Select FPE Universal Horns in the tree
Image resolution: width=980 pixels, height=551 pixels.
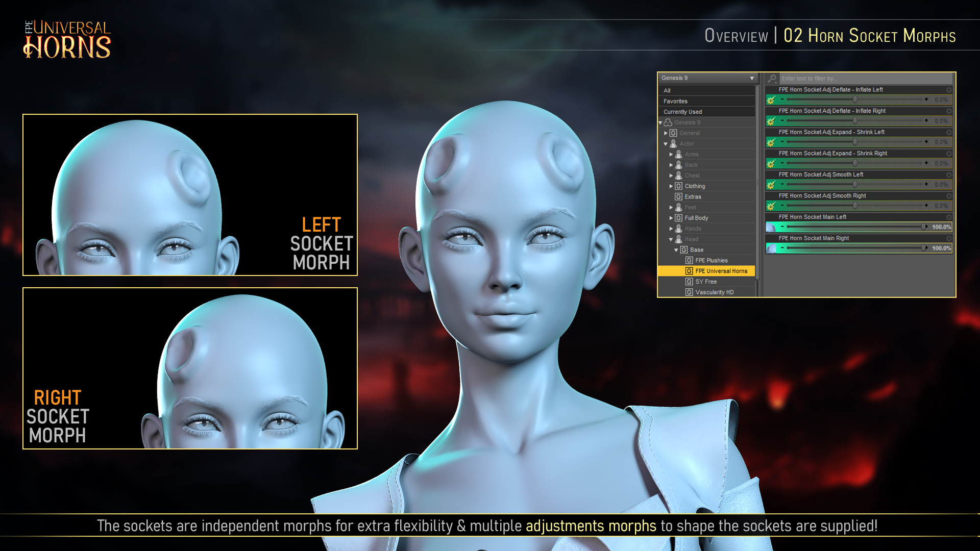[721, 271]
